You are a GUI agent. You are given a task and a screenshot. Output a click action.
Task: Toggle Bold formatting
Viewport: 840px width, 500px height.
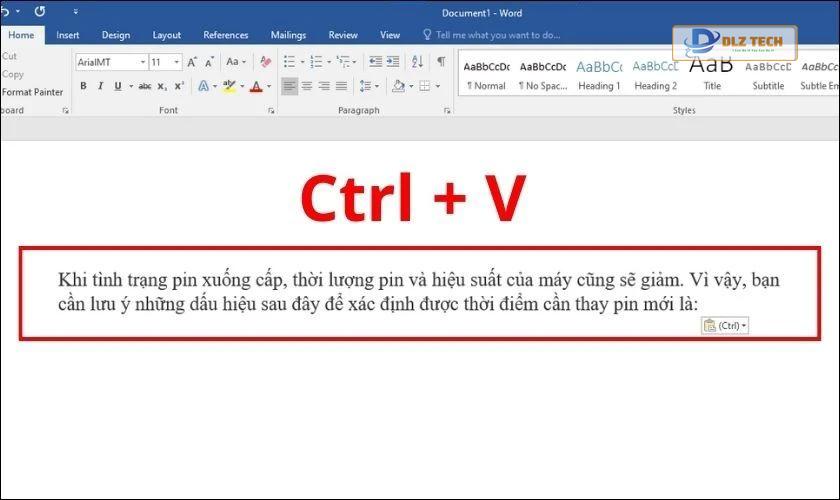click(83, 86)
